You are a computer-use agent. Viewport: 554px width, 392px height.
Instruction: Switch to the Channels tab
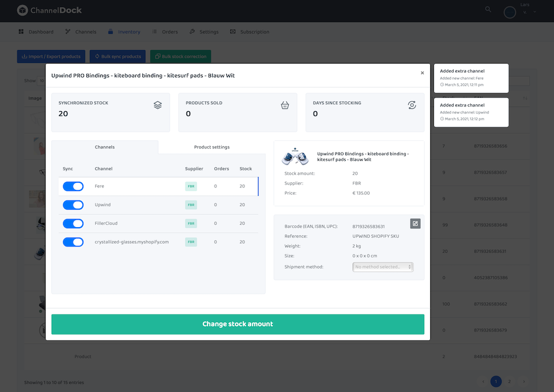104,147
